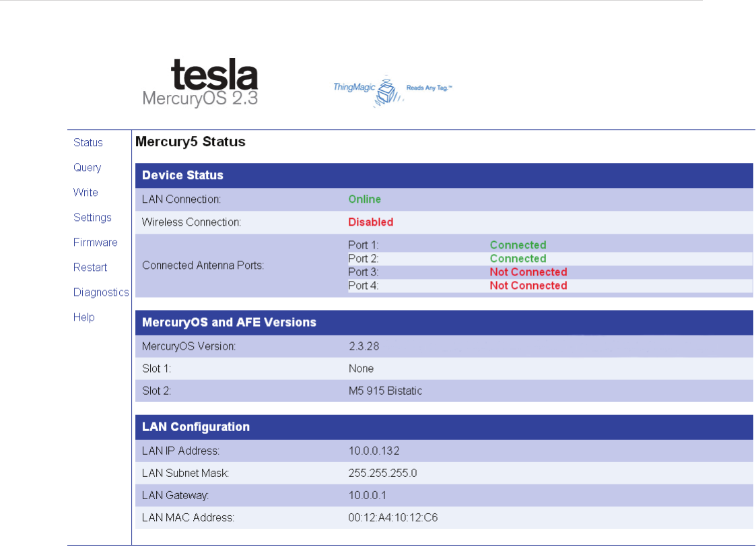Click the Port 1 label

click(364, 245)
